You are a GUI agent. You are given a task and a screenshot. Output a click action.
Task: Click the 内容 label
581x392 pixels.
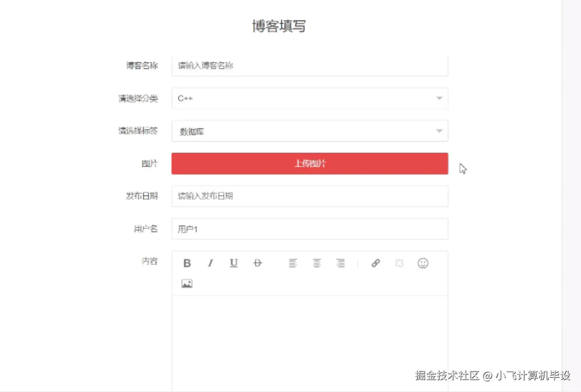[x=149, y=261]
